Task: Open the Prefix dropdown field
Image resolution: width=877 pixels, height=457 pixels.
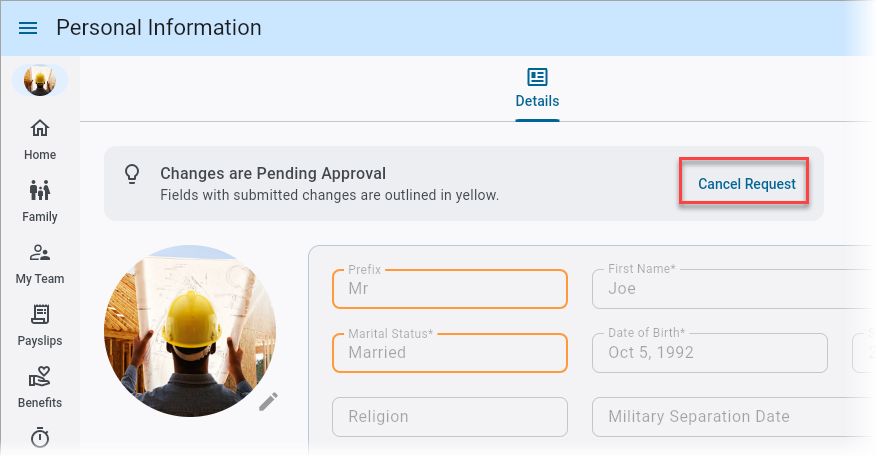Action: 450,289
